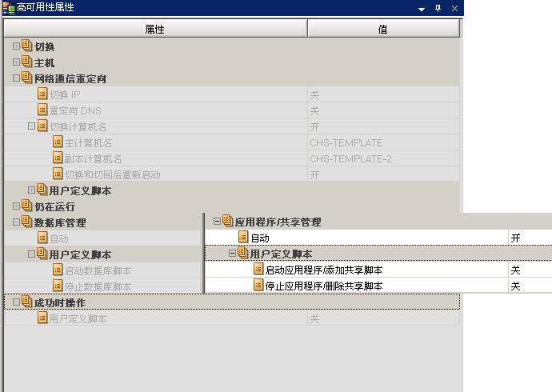Viewport: 552px width, 392px height.
Task: Expand the 切换 tree node
Action: [16, 46]
